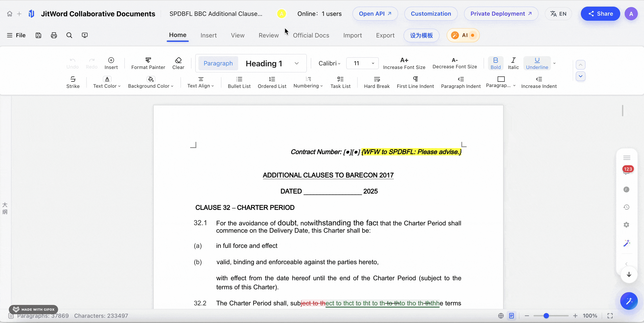The height and width of the screenshot is (323, 644).
Task: Open the Insert plus tool in ribbon
Action: click(x=111, y=63)
